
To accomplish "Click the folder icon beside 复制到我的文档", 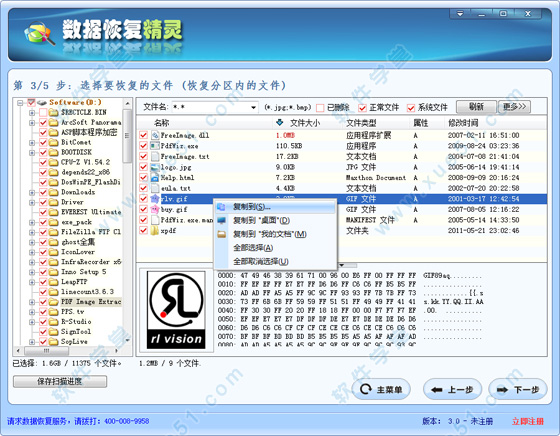I will click(221, 234).
